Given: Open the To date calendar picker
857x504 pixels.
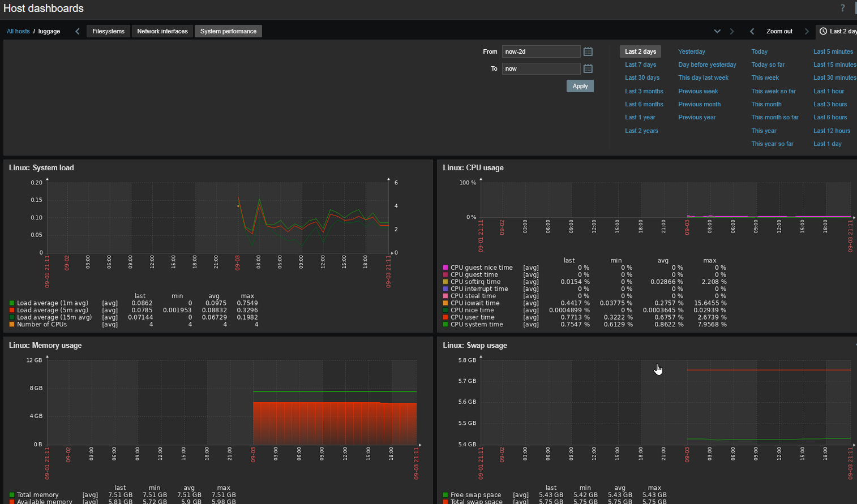Looking at the screenshot, I should pos(588,68).
